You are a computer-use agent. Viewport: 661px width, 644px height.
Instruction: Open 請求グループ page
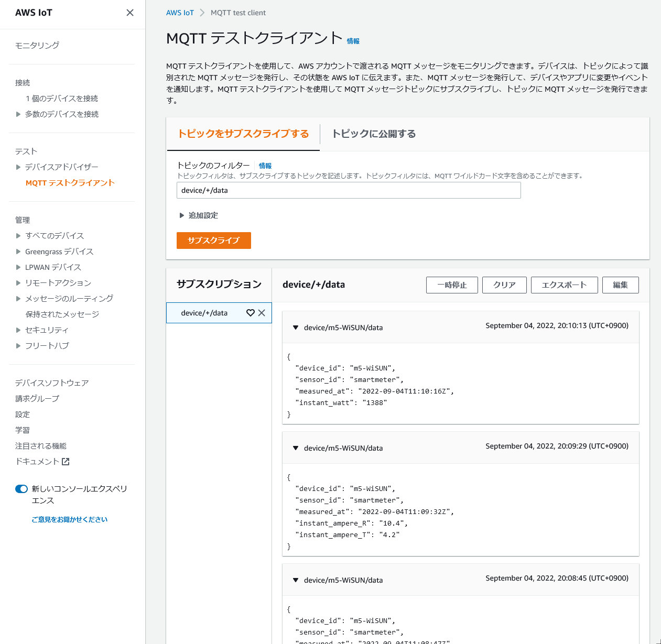[37, 399]
